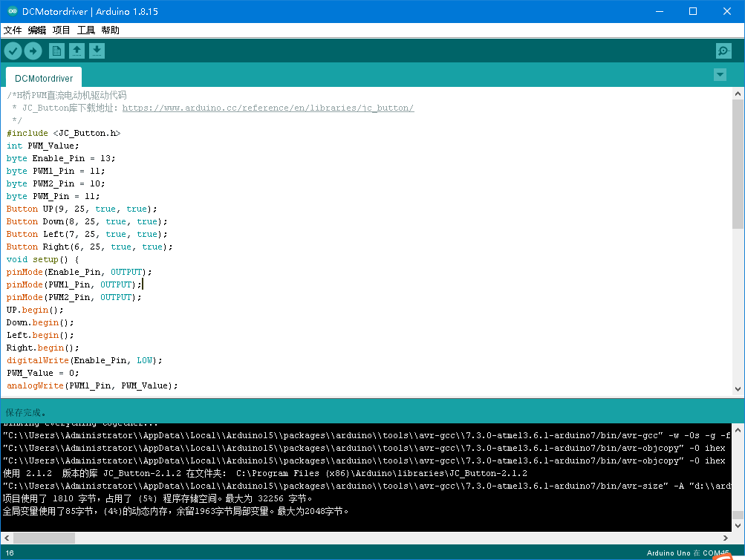Click the 'Button Down(8, 25...' line
745x560 pixels.
(87, 221)
